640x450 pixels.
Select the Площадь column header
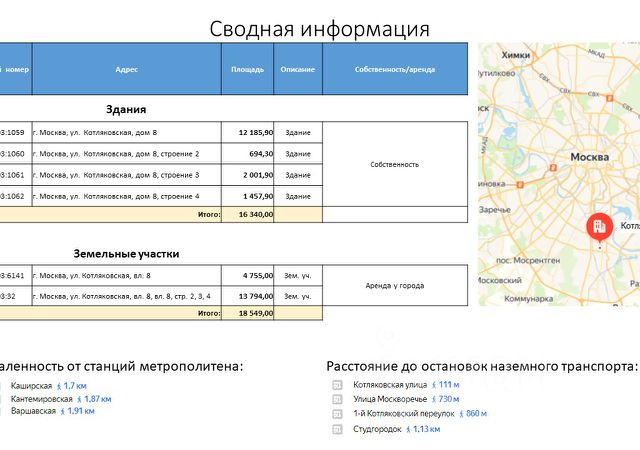(x=247, y=69)
